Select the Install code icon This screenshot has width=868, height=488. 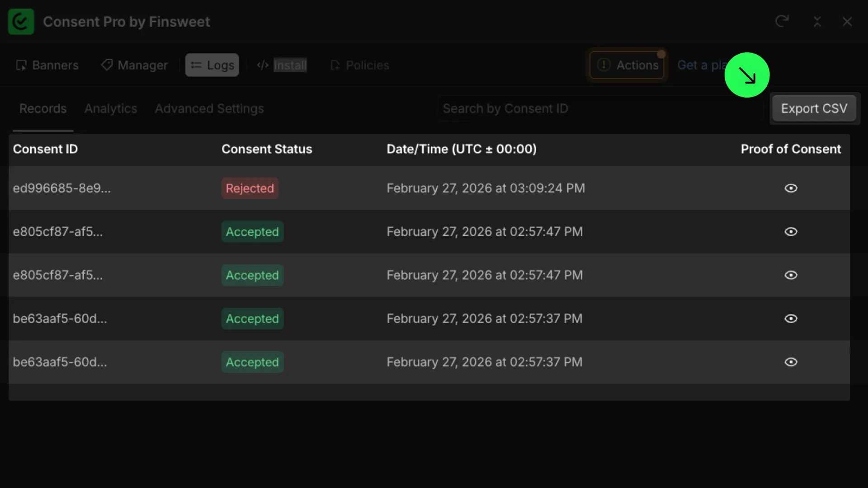tap(262, 65)
